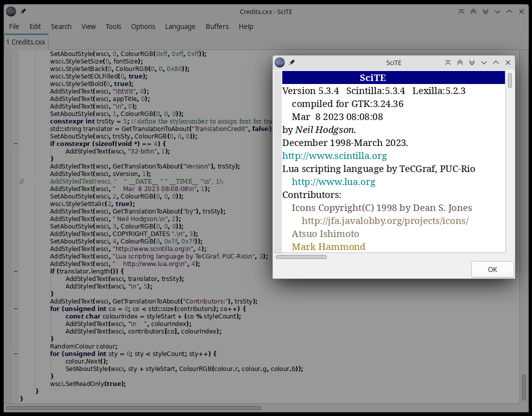Screen dimensions: 532x416
Task: Open the Edit menu
Action: tap(35, 26)
